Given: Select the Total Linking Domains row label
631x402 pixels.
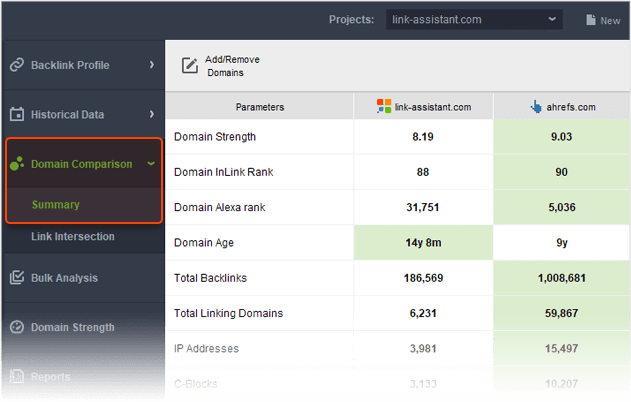Looking at the screenshot, I should tap(228, 313).
